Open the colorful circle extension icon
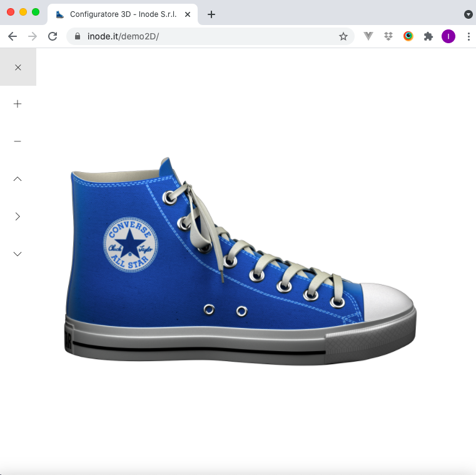This screenshot has height=475, width=476. (408, 36)
